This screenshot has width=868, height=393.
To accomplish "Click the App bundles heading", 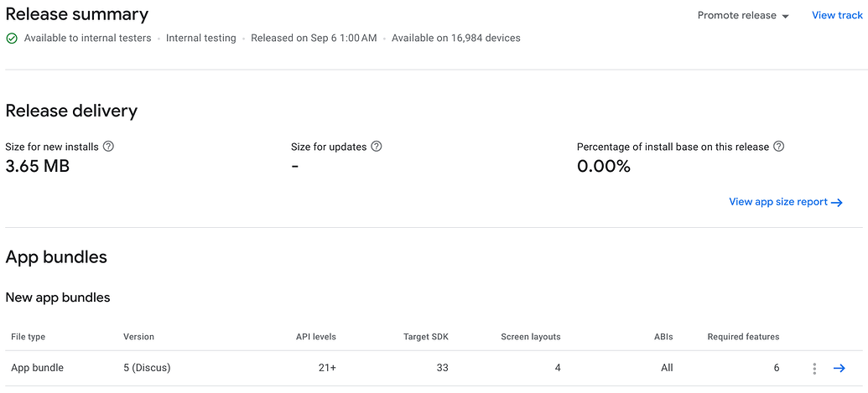I will (x=56, y=257).
